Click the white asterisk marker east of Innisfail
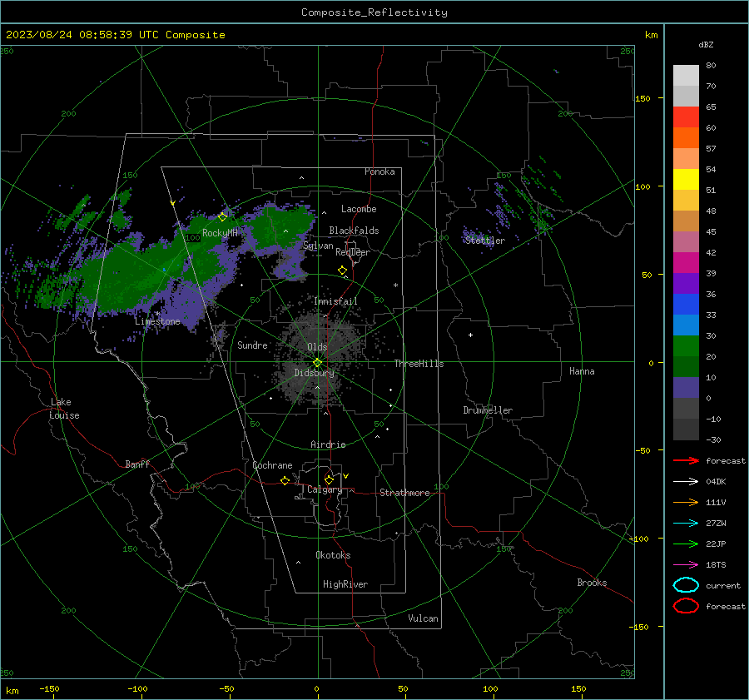 tap(395, 285)
